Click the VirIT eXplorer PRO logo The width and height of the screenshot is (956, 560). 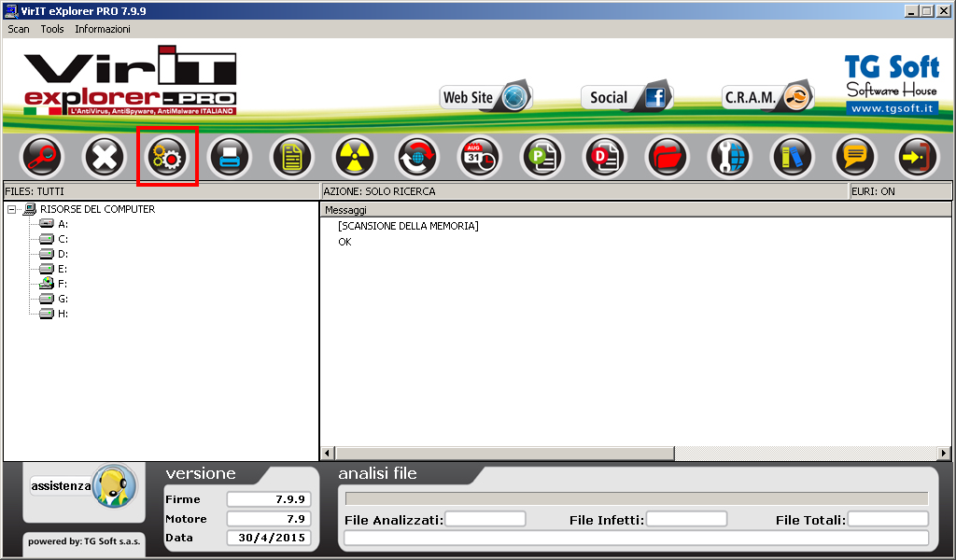coord(130,80)
